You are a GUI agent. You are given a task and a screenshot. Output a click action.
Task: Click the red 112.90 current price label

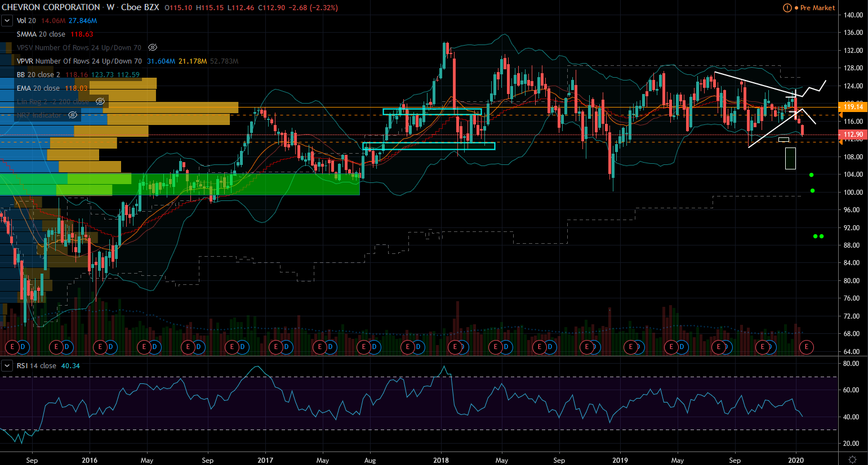853,135
